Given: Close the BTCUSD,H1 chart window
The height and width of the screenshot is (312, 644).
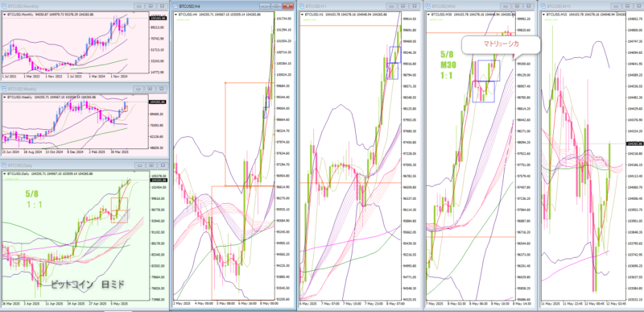Looking at the screenshot, I should [x=414, y=6].
